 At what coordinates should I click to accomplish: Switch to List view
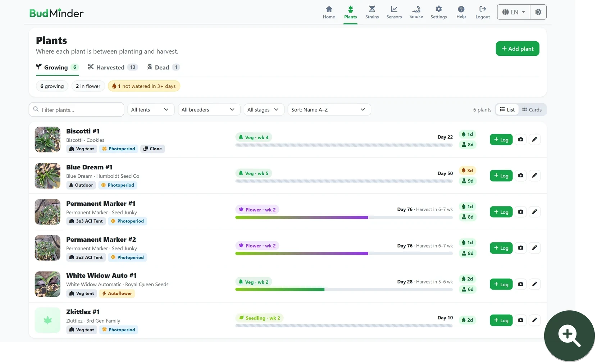tap(507, 110)
